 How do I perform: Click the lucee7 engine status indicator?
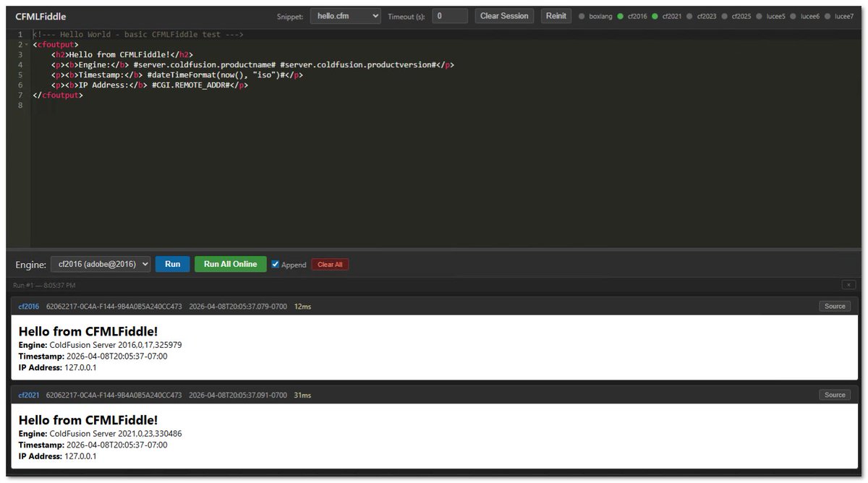click(x=839, y=16)
